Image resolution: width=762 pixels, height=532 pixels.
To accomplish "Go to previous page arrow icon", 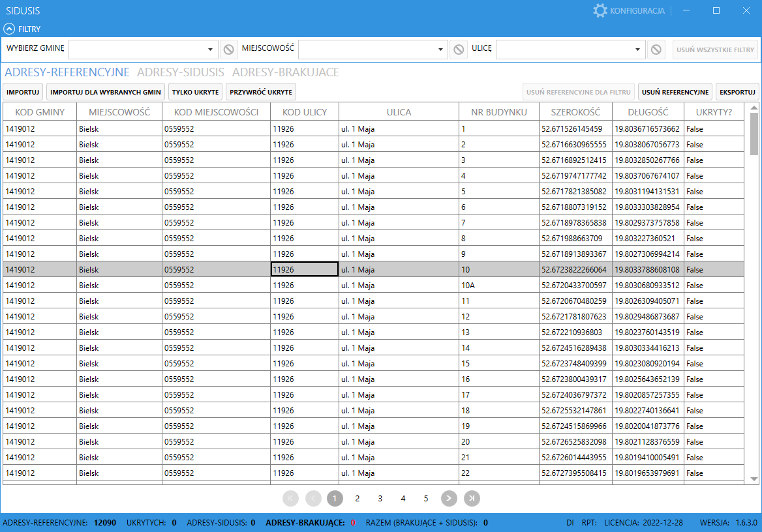I will 314,498.
